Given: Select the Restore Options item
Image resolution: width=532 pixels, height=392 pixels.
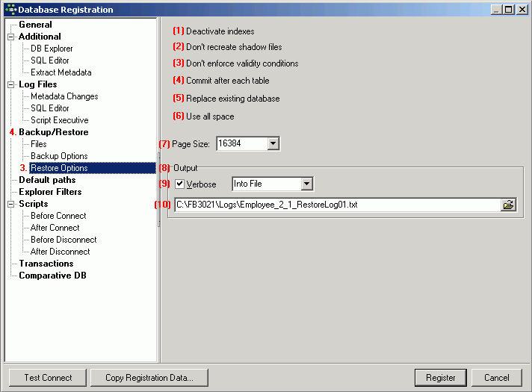Looking at the screenshot, I should point(59,168).
